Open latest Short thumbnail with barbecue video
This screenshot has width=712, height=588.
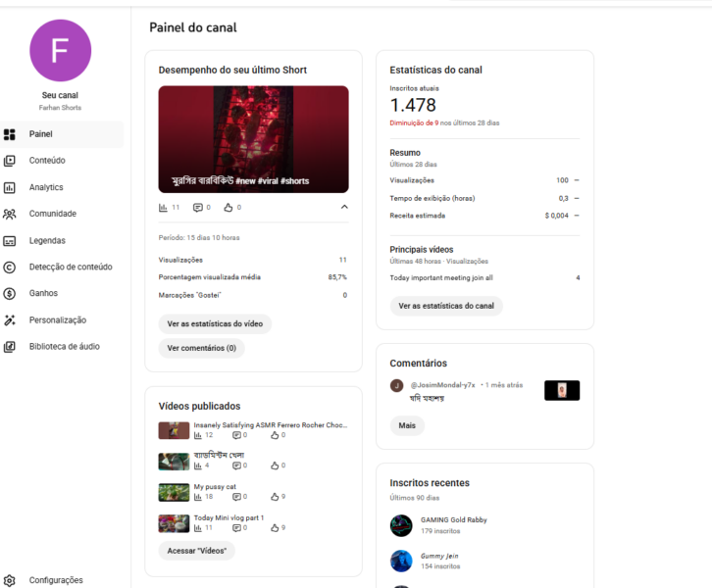(x=253, y=139)
